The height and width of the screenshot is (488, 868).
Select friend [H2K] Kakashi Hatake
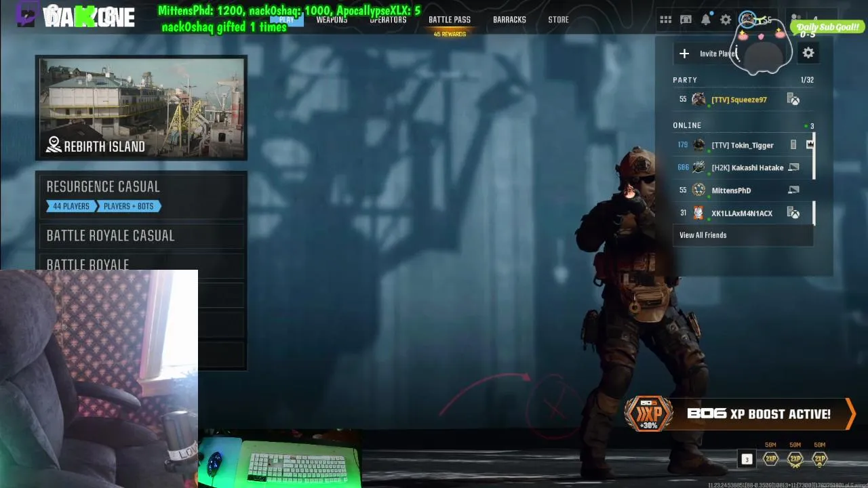pyautogui.click(x=743, y=167)
